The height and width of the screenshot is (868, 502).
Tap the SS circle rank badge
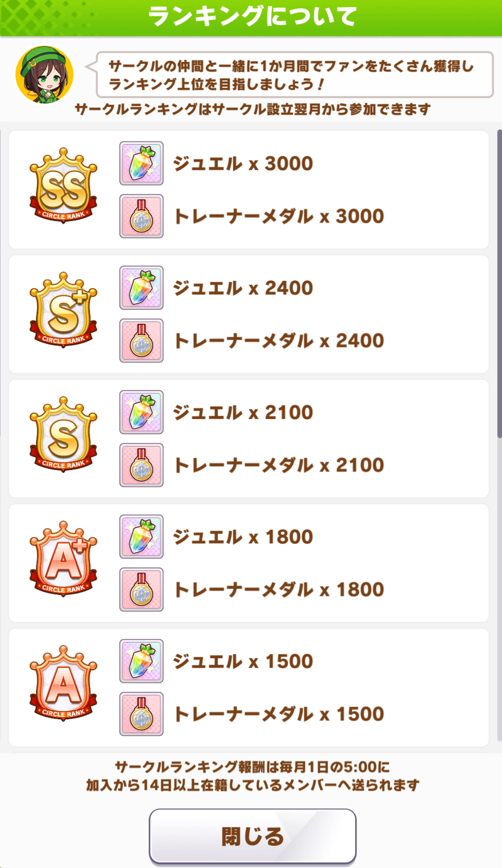tap(64, 186)
